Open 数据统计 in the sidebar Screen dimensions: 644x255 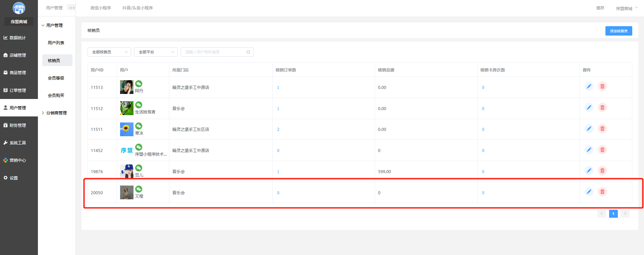(x=19, y=38)
